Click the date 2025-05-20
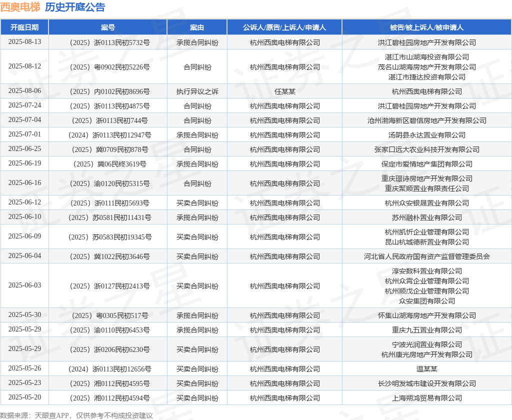This screenshot has height=420, width=512. pyautogui.click(x=25, y=397)
